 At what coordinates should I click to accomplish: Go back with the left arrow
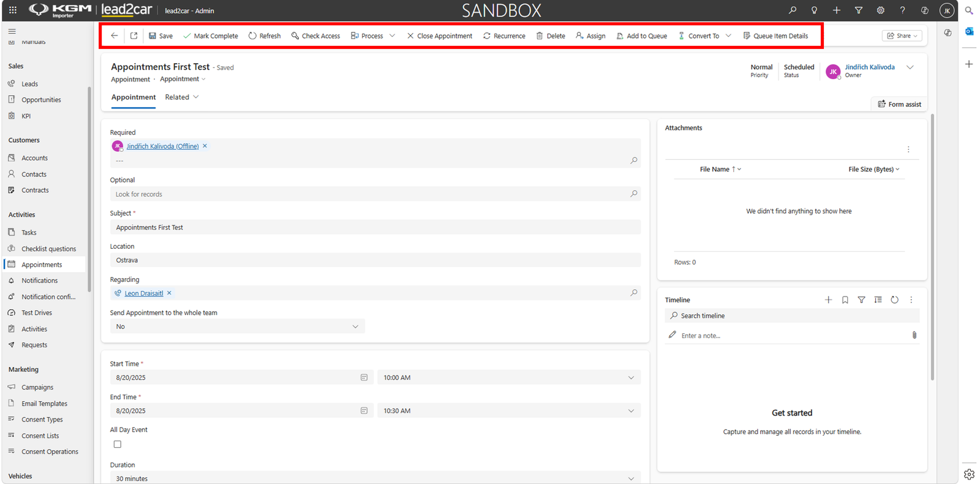pyautogui.click(x=115, y=36)
